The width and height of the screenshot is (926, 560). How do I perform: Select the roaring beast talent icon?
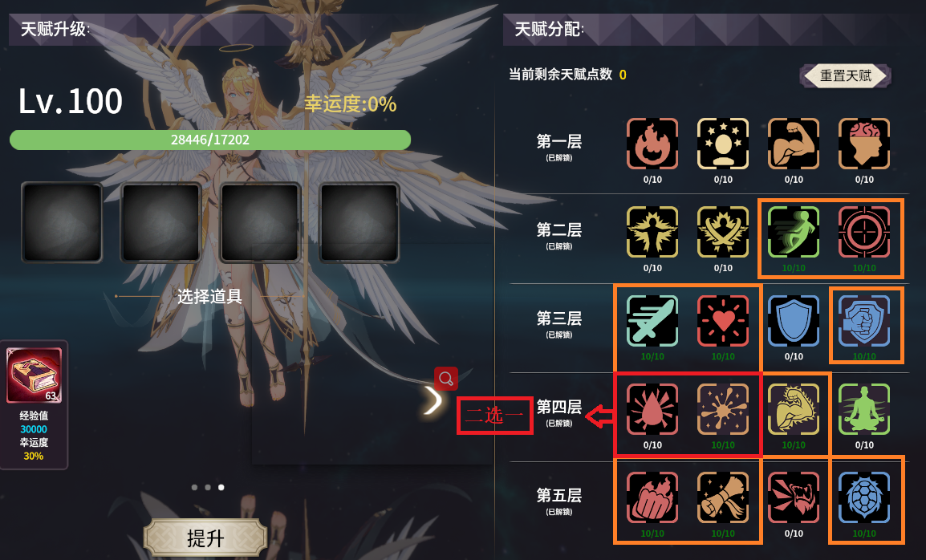[793, 497]
